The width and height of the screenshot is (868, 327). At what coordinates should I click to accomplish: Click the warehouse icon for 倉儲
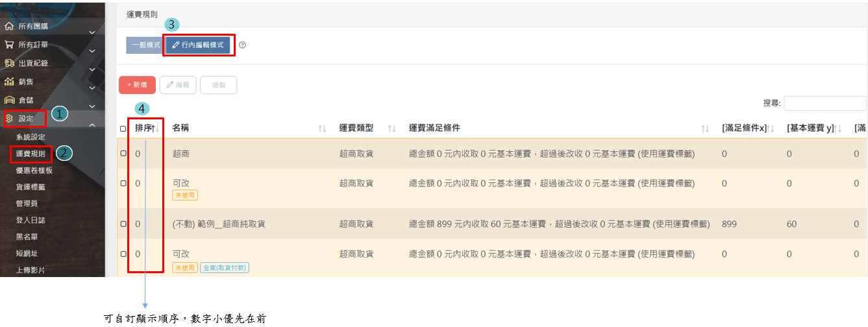[9, 101]
